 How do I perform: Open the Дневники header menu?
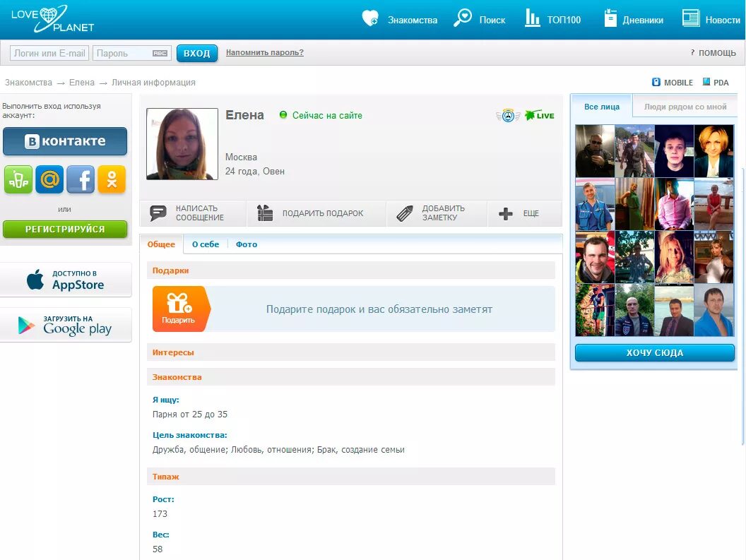pos(634,19)
